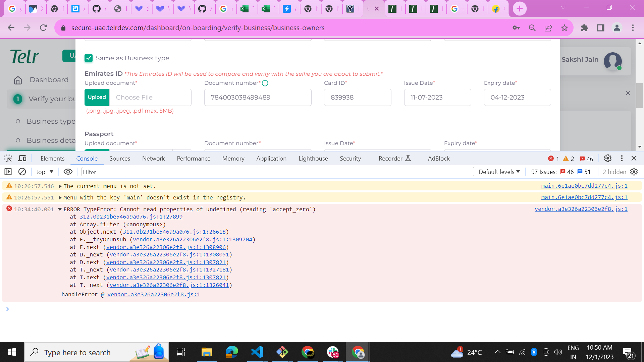This screenshot has height=362, width=644.
Task: Open the Extensions puzzle icon
Action: point(585,28)
